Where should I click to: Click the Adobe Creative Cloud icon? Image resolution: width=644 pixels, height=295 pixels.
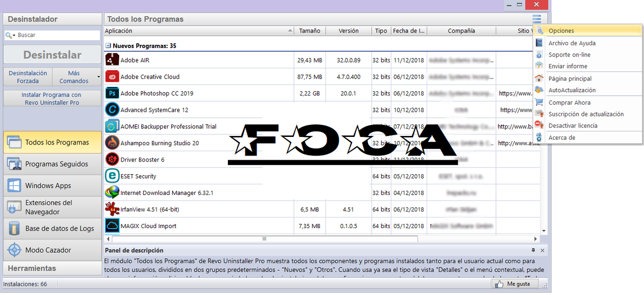(x=112, y=77)
